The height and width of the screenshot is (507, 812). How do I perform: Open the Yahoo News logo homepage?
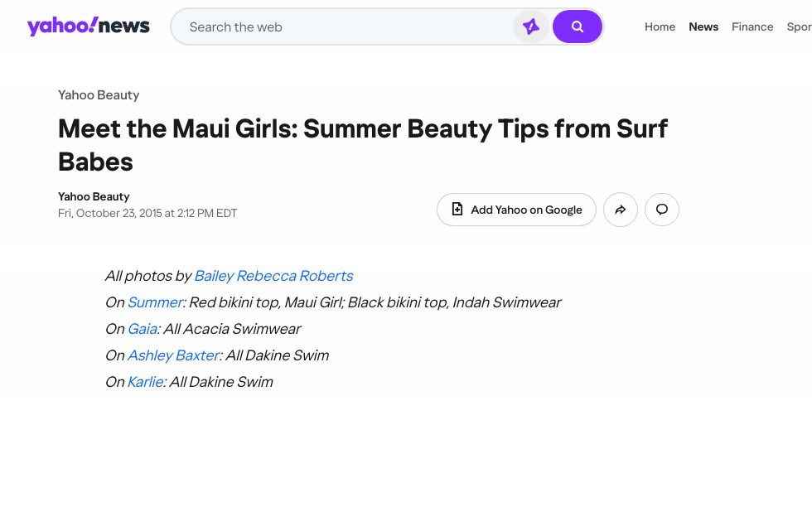click(88, 26)
